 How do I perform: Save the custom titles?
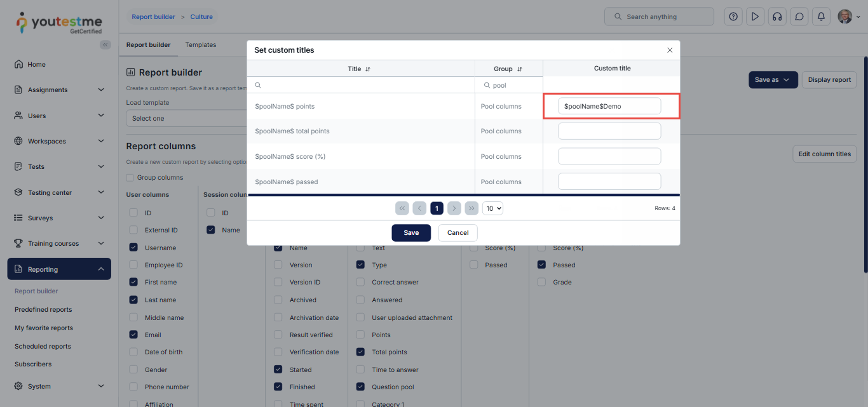[411, 233]
